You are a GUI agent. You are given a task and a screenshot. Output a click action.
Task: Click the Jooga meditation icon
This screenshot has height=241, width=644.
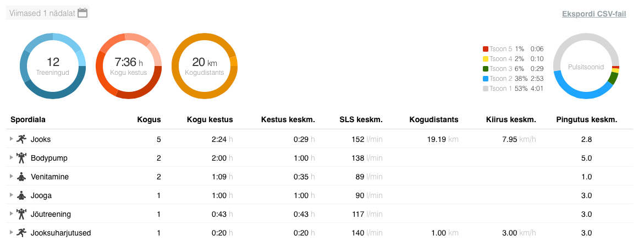coord(21,195)
